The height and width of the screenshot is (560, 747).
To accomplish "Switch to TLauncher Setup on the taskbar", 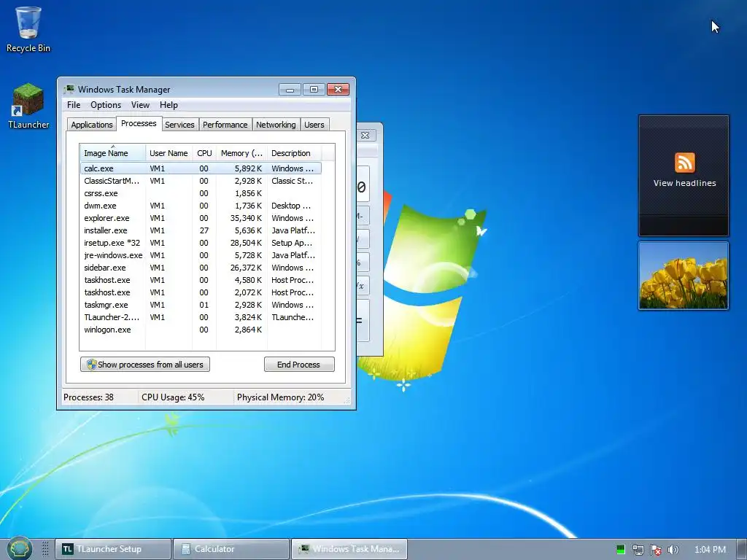I will [113, 549].
